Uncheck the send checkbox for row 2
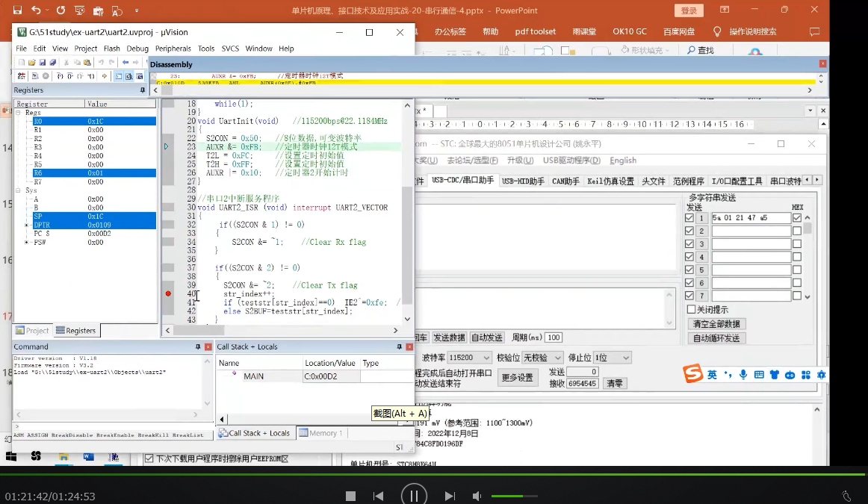Screen dimensions: 868x504 pyautogui.click(x=689, y=231)
